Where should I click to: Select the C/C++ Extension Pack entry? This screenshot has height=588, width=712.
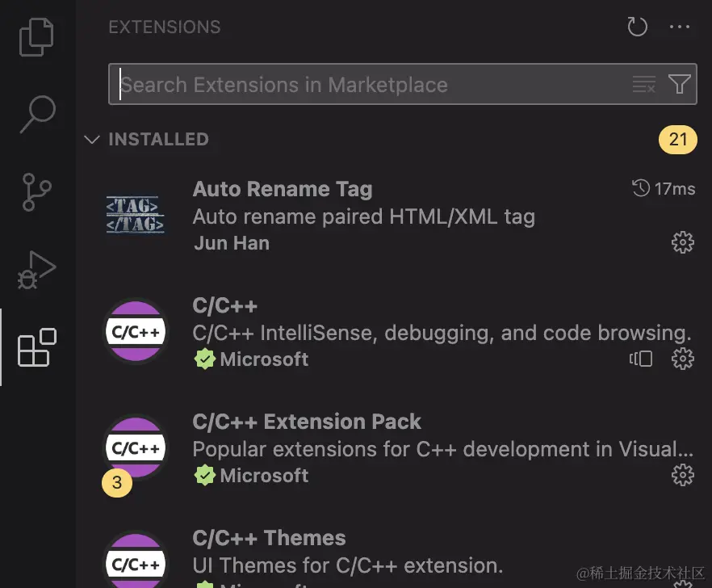coord(307,422)
